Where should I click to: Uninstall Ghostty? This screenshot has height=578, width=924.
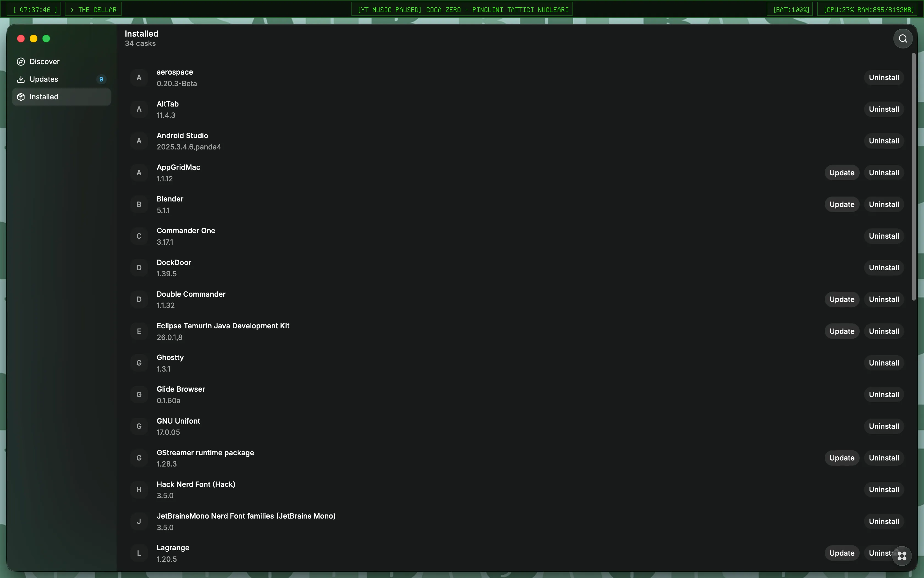point(884,363)
